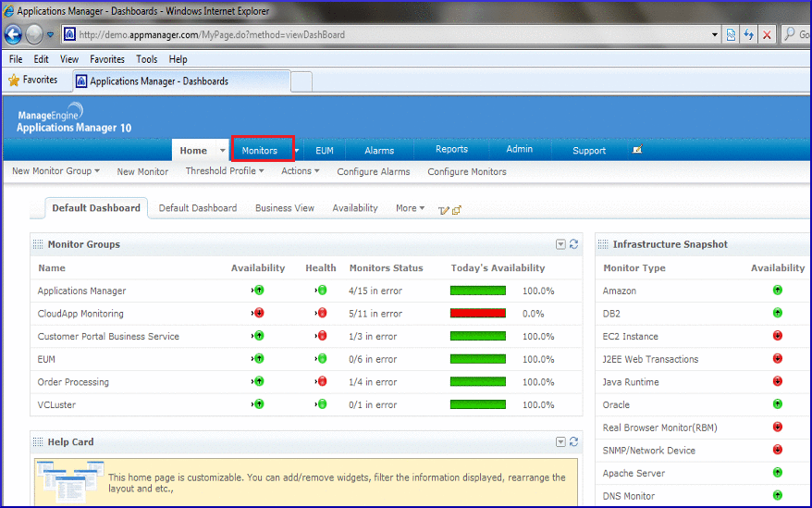Image resolution: width=812 pixels, height=508 pixels.
Task: Open Real Browser Monitor(RBM) type
Action: coord(659,427)
